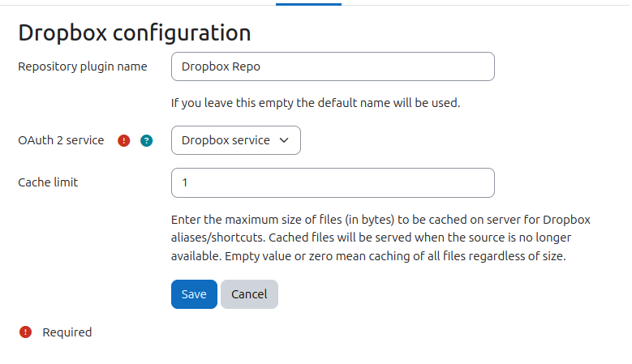Click into the Cache limit input box
This screenshot has height=364, width=632.
(x=333, y=182)
